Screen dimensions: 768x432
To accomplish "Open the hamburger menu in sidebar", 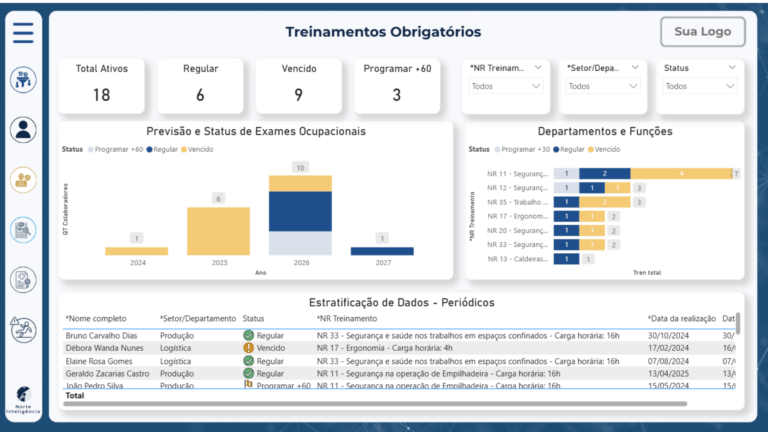I will [23, 33].
